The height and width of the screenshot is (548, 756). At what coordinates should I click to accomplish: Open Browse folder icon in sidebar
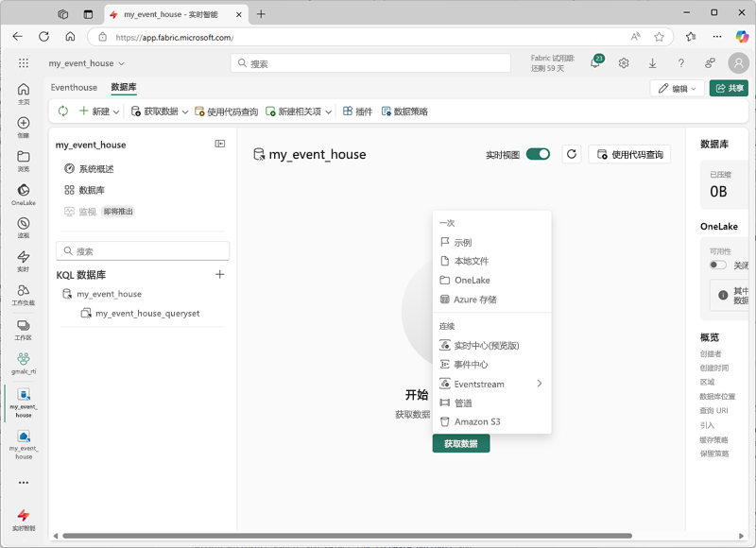(x=23, y=161)
